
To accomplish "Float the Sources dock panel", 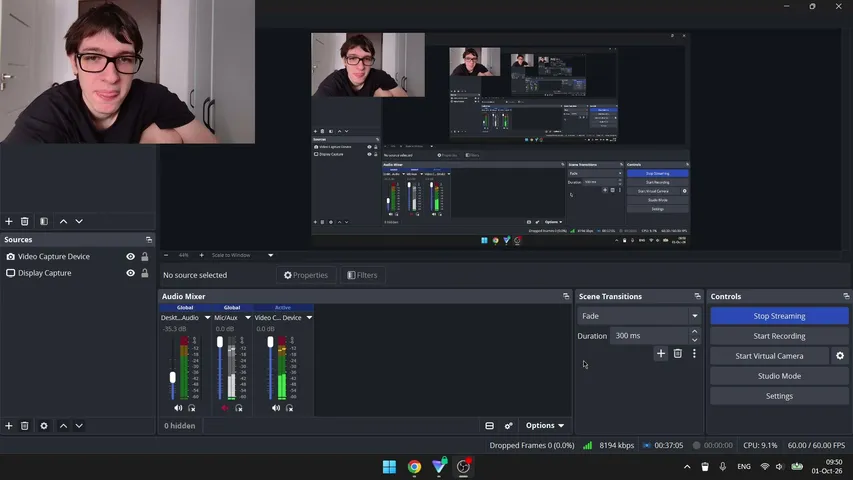I will (149, 239).
